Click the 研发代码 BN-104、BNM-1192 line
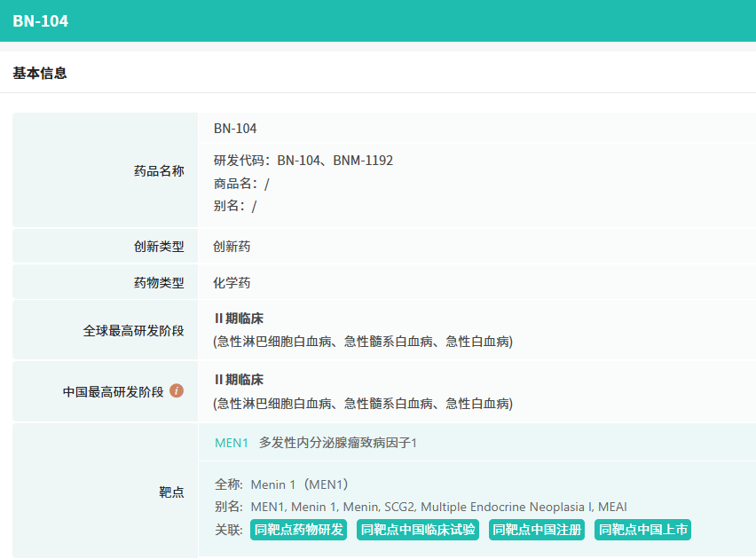 click(303, 161)
